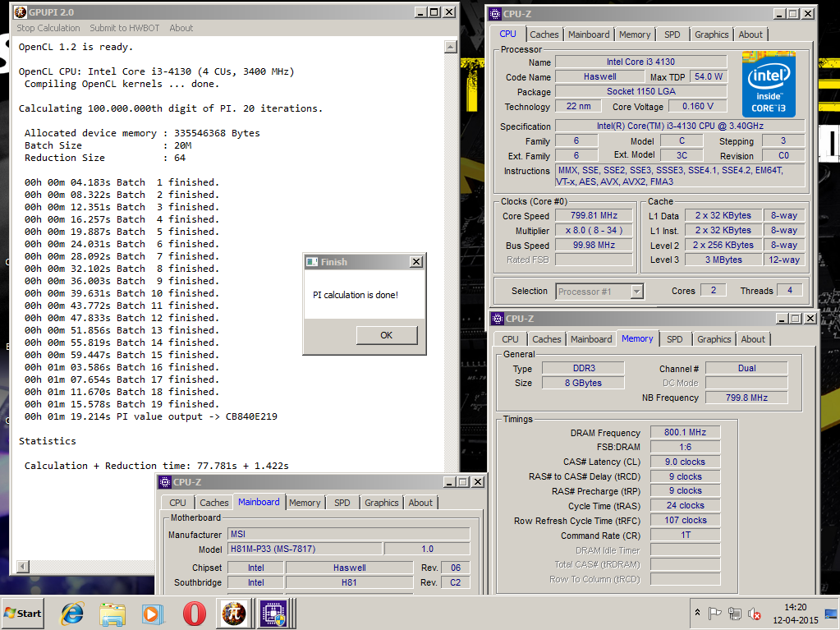Switch to GPUPI taskbar icon
Screen dimensions: 840x630
point(234,614)
